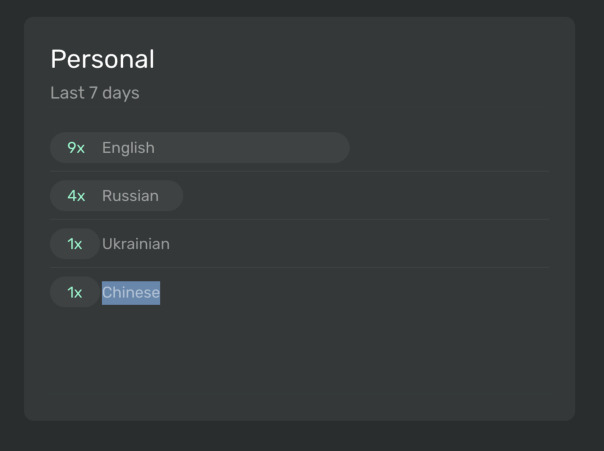Click the 4x count badge for Russian

(x=76, y=196)
